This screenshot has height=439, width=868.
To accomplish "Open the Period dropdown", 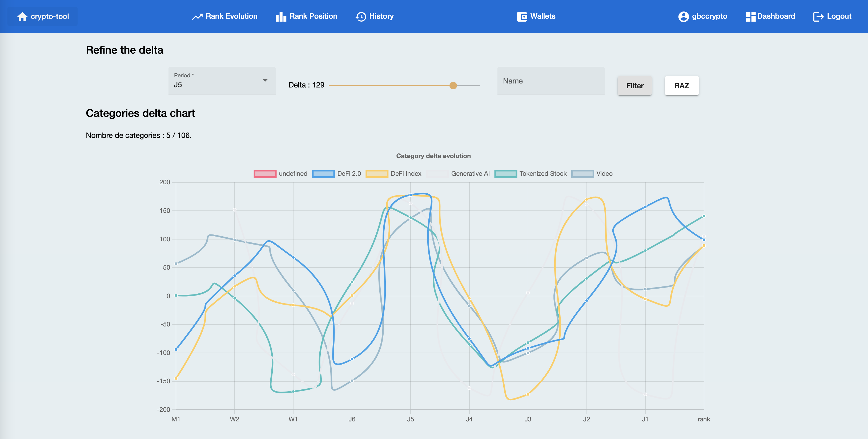I will (222, 80).
